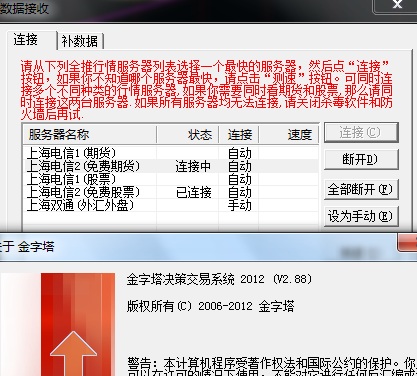Select server 上海电信2(免费期货)
The height and width of the screenshot is (376, 417).
[171, 166]
